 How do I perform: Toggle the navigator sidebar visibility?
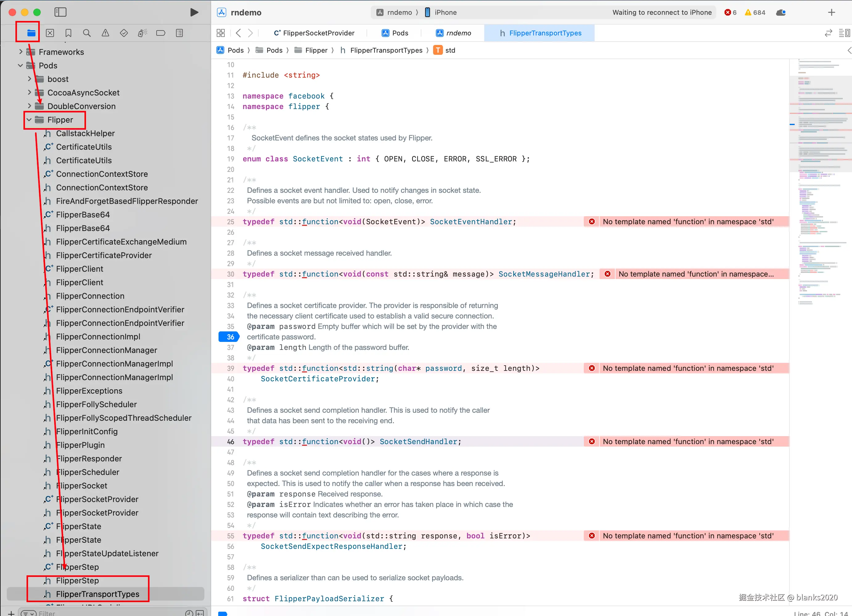tap(60, 12)
